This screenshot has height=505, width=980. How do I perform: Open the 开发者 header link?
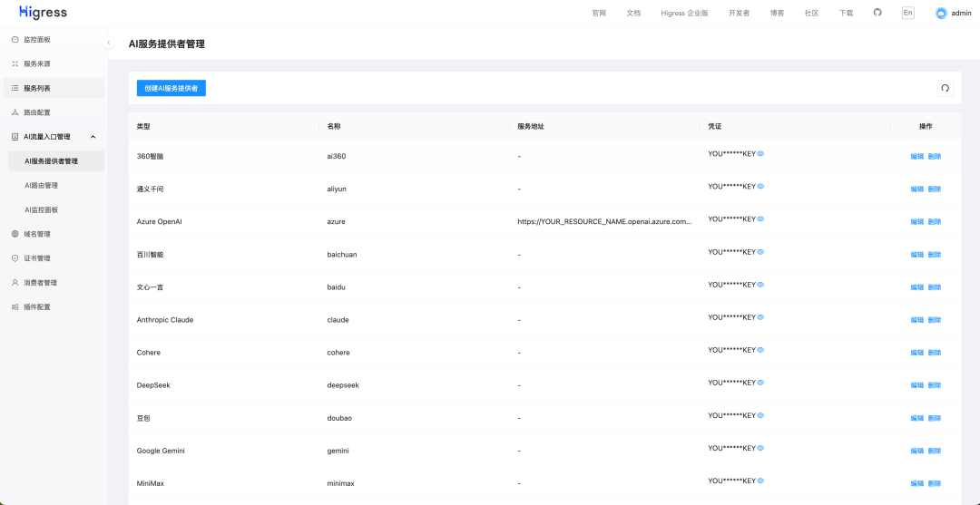coord(740,13)
